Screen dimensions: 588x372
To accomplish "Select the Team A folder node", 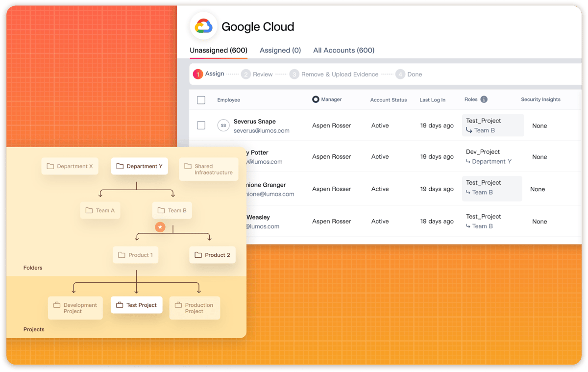I will coord(100,210).
